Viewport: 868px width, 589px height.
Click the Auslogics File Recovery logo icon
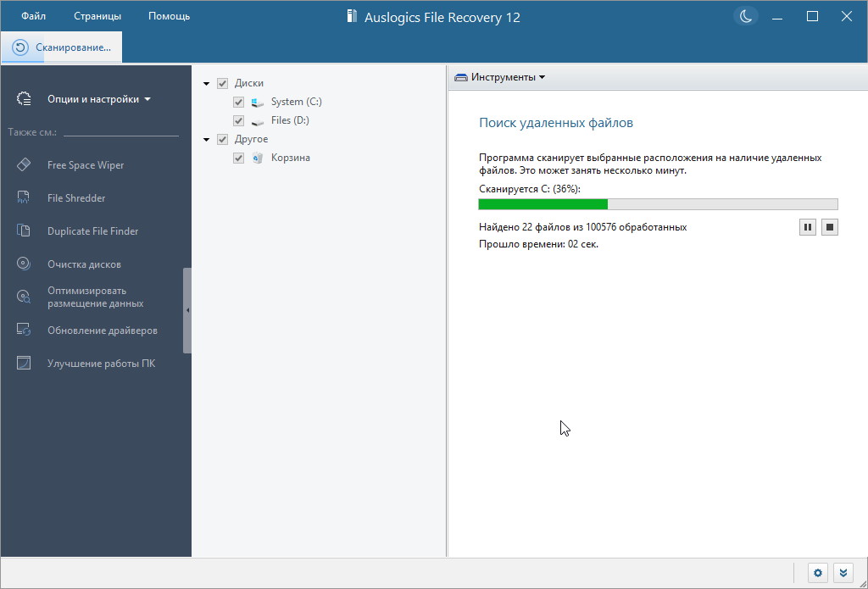click(x=351, y=17)
